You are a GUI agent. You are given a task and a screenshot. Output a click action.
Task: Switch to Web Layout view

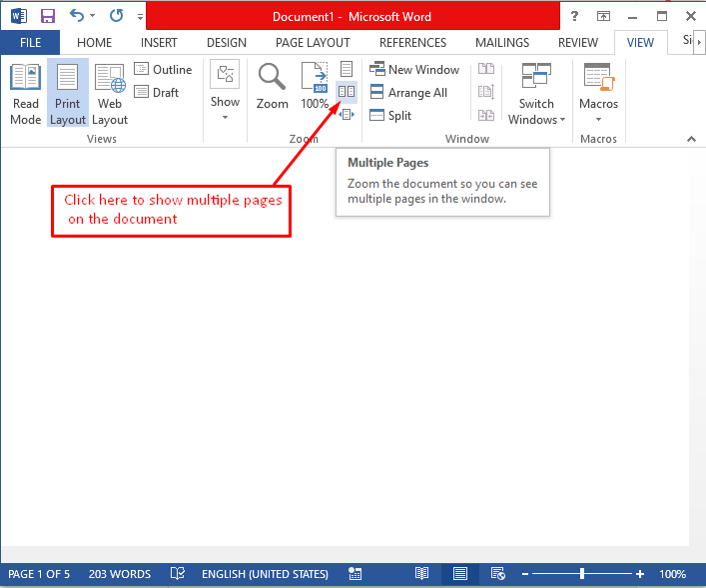110,94
